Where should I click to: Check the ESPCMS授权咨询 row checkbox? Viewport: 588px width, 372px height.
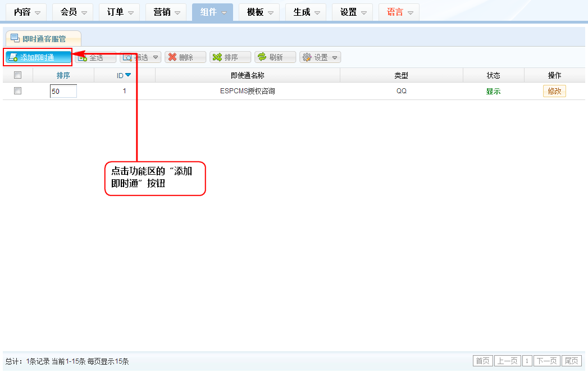click(17, 91)
